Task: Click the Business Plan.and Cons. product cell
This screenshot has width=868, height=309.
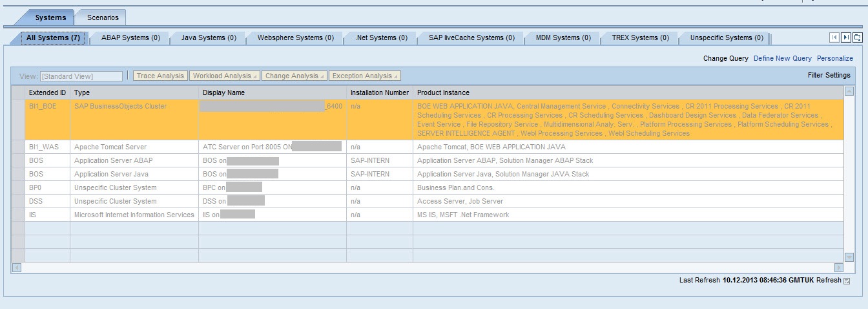Action: coord(628,187)
